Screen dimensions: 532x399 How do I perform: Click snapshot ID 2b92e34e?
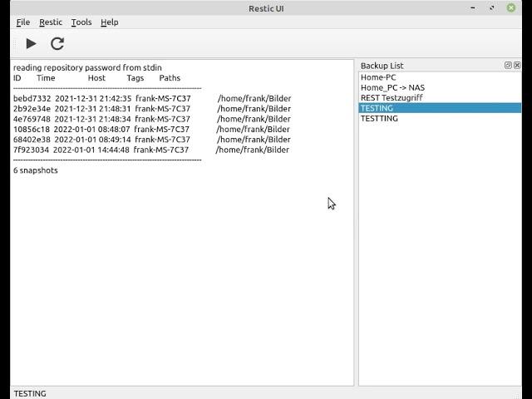[x=32, y=109]
